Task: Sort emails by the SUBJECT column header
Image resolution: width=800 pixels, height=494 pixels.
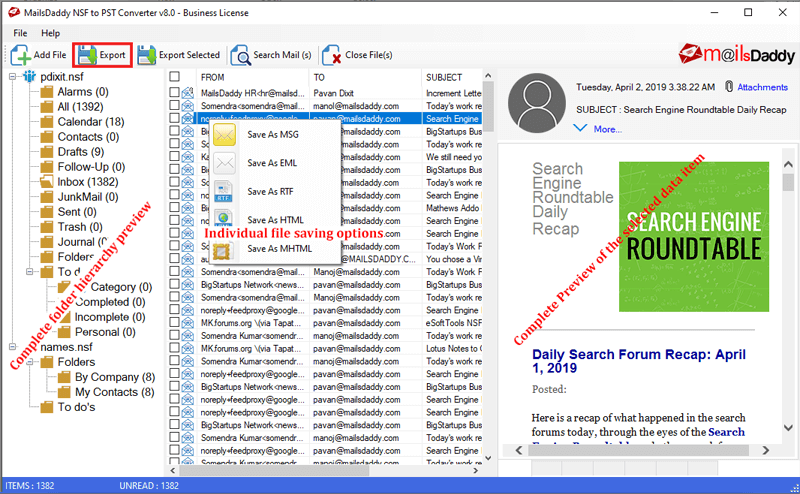Action: tap(452, 77)
